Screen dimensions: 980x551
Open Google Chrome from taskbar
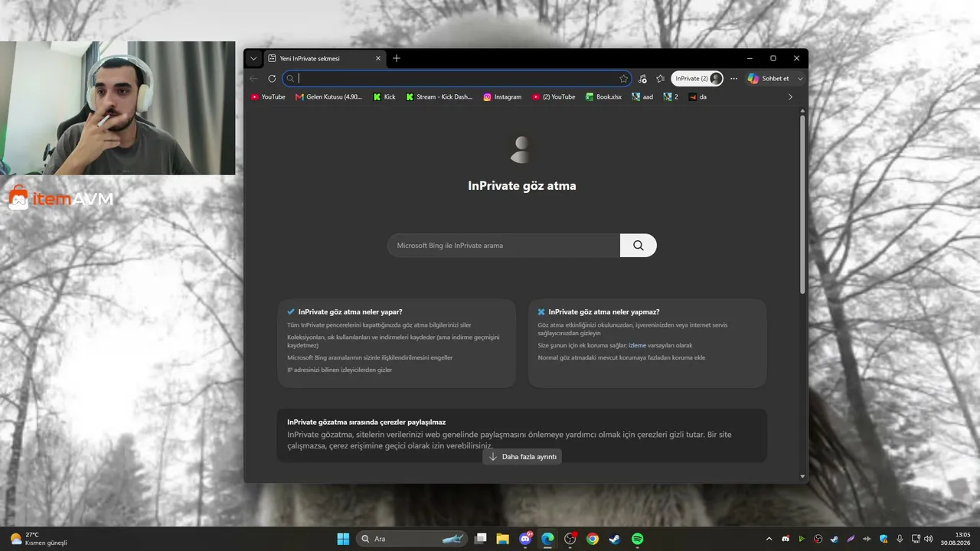[x=593, y=539]
